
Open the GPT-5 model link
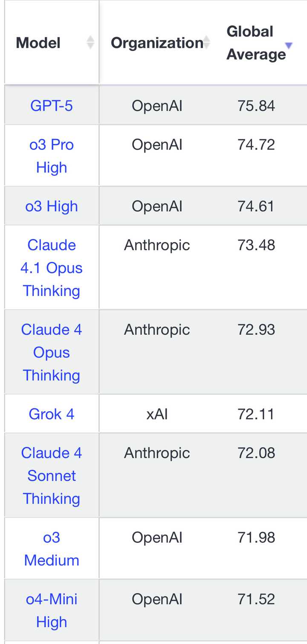(x=52, y=106)
